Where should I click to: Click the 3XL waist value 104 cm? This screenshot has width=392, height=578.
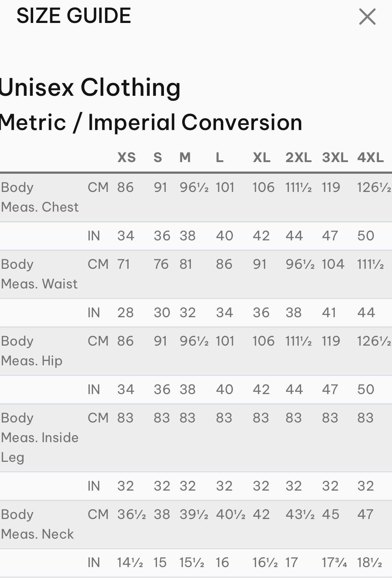(333, 264)
